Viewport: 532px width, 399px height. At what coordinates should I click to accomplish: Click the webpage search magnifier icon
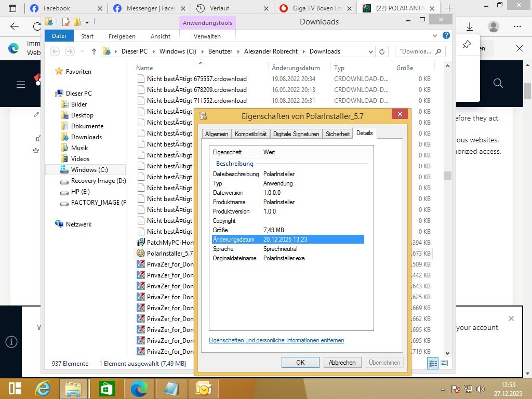tap(498, 83)
